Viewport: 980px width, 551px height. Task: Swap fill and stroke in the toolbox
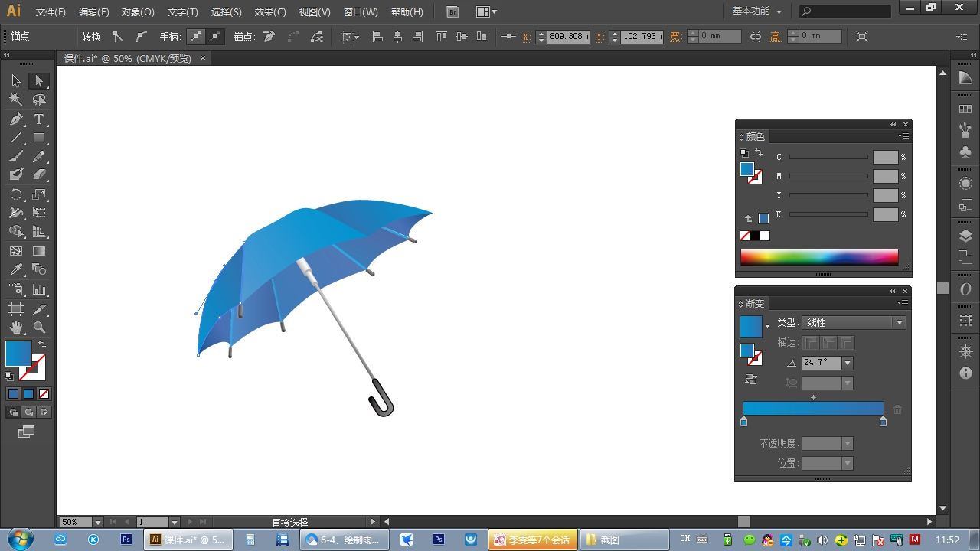click(x=42, y=345)
